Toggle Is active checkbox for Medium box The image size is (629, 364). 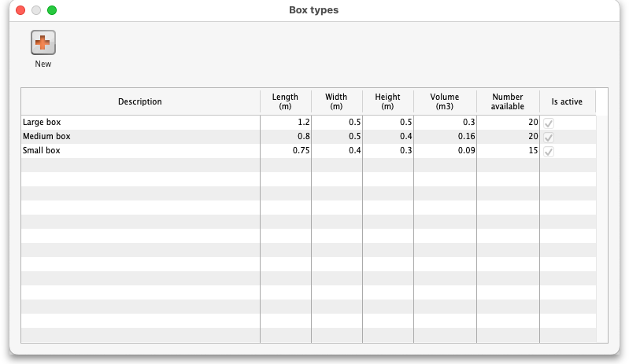[x=549, y=137]
